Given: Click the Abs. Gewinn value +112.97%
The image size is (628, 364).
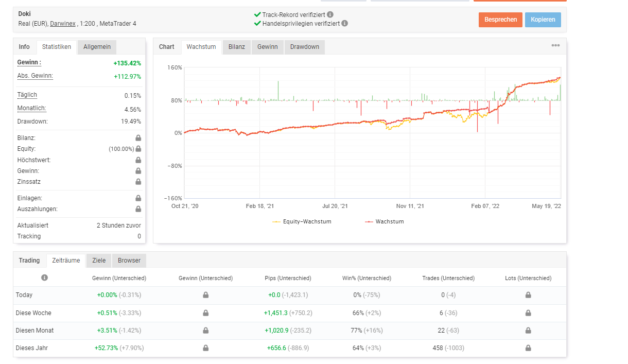Looking at the screenshot, I should [127, 77].
